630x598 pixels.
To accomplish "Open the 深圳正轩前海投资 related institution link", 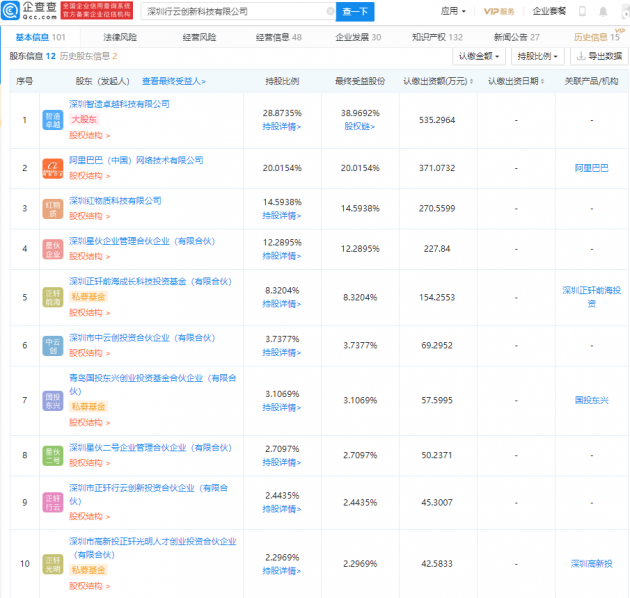I will point(591,297).
